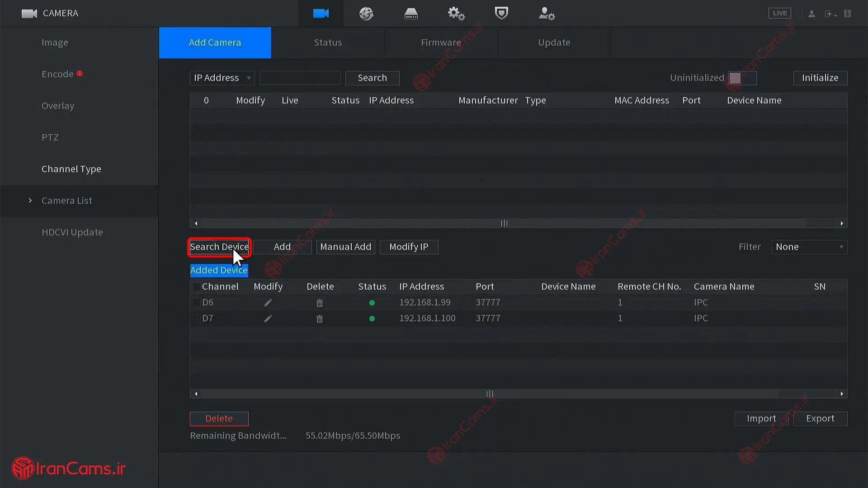868x488 pixels.
Task: Open the Storage drive icon in top bar
Action: pyautogui.click(x=411, y=14)
